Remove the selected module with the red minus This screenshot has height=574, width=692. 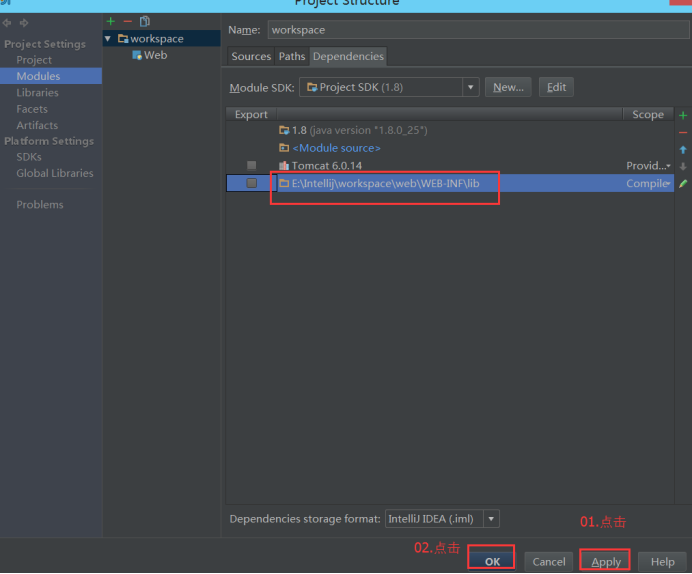(128, 21)
